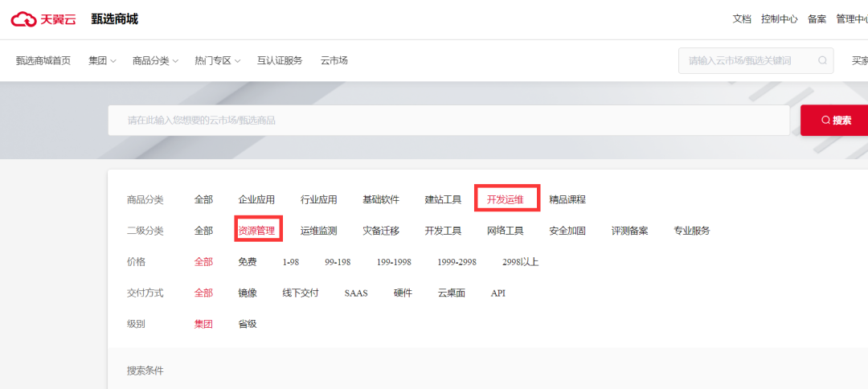Filter price by 免费
The height and width of the screenshot is (389, 868).
[x=248, y=262]
